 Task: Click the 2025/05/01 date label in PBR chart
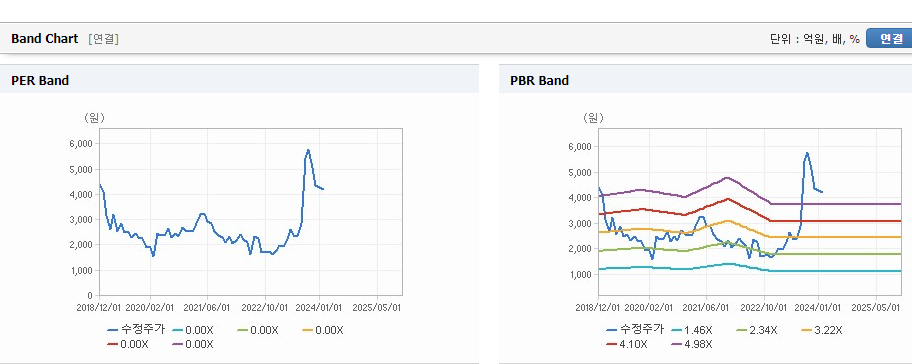tap(875, 307)
